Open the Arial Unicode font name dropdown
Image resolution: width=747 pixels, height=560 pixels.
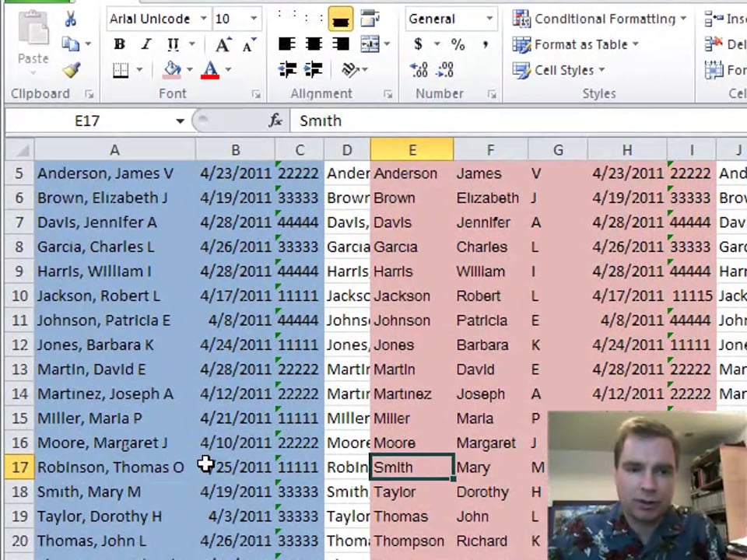click(203, 19)
